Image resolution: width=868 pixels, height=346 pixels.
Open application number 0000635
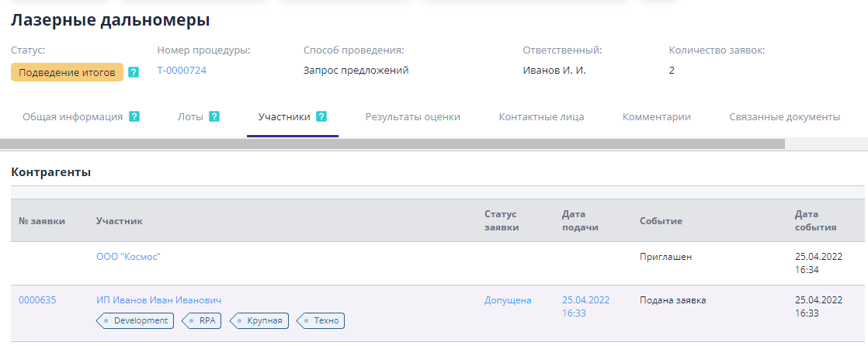[x=37, y=300]
